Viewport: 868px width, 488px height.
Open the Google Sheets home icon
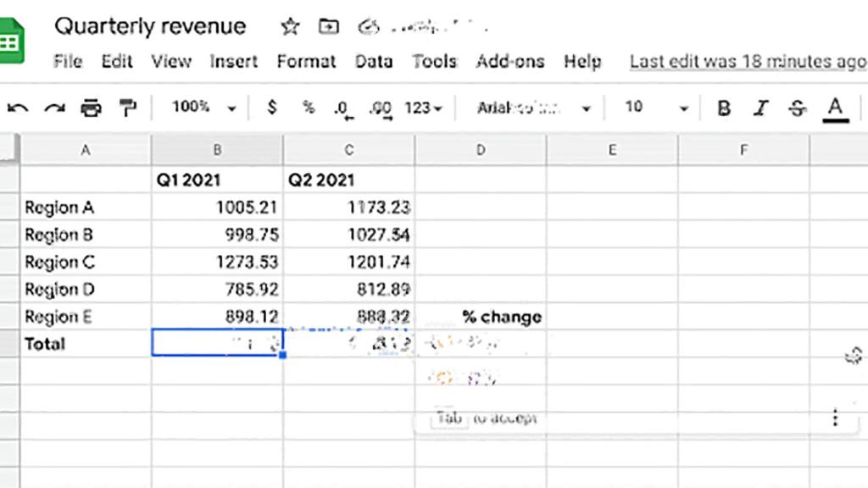tap(11, 42)
